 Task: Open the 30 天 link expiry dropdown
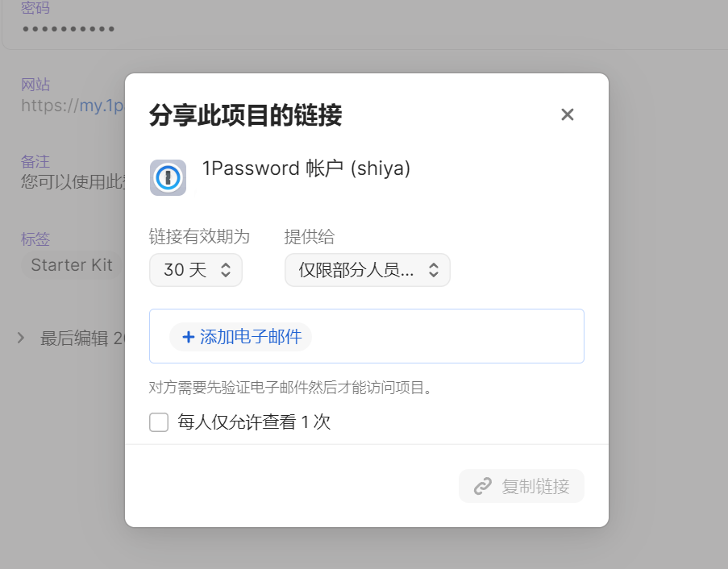tap(196, 270)
